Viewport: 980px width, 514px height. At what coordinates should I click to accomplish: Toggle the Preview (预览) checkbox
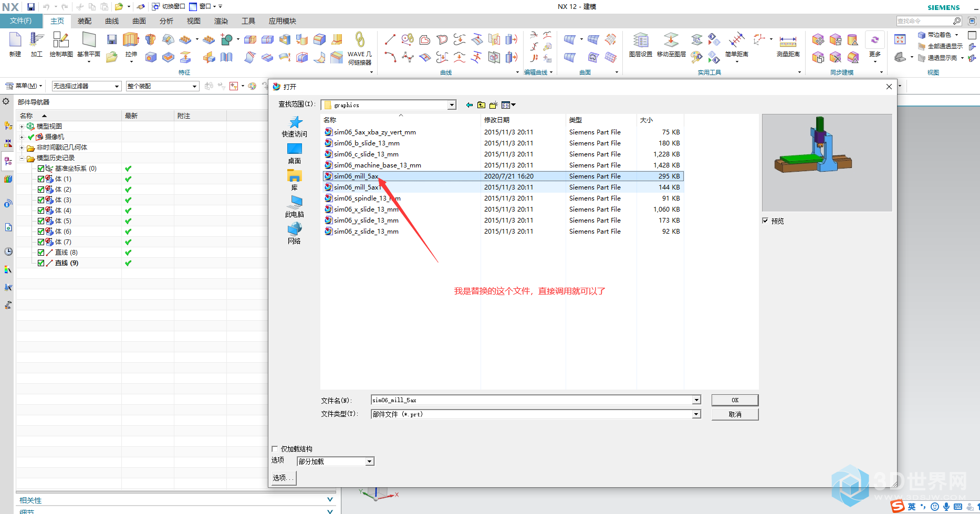[x=765, y=221]
